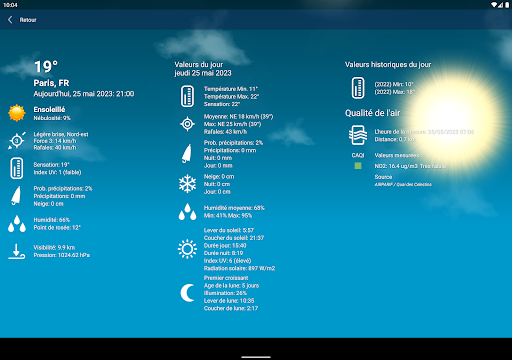Tap the Wi-Fi icon in the status bar

pyautogui.click(x=494, y=5)
